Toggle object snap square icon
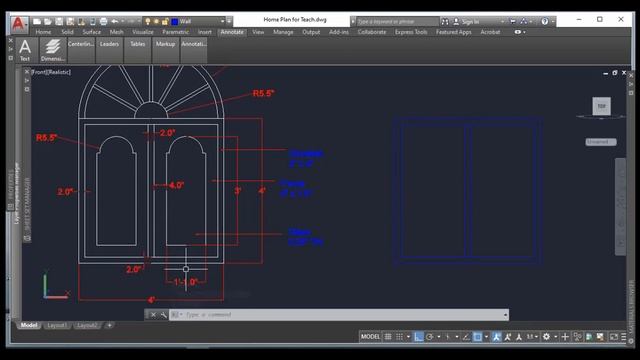The height and width of the screenshot is (360, 640). coord(478,337)
